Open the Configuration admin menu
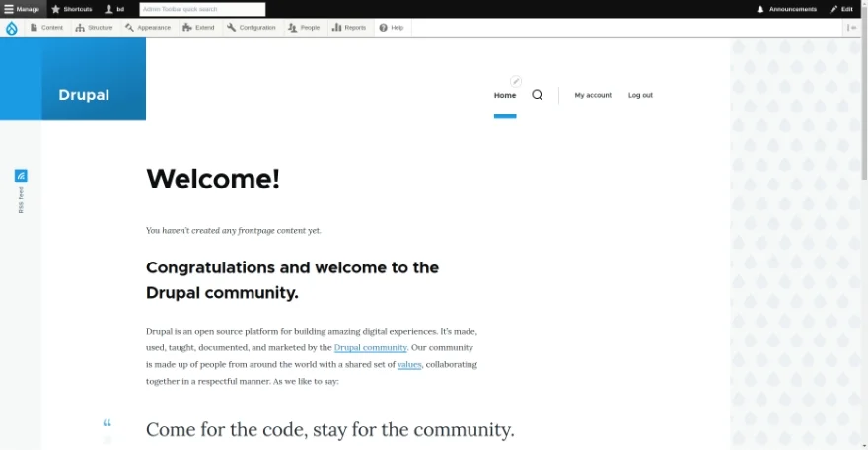 click(x=252, y=27)
